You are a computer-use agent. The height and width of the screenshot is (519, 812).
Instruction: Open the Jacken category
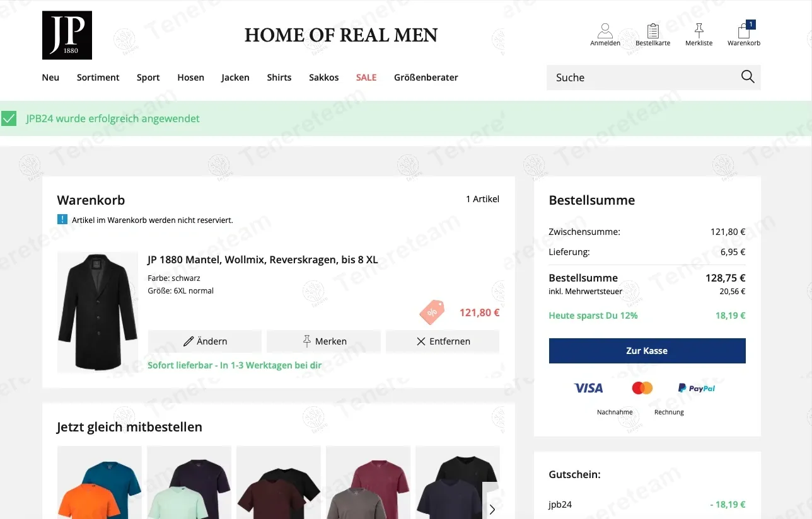(x=235, y=77)
